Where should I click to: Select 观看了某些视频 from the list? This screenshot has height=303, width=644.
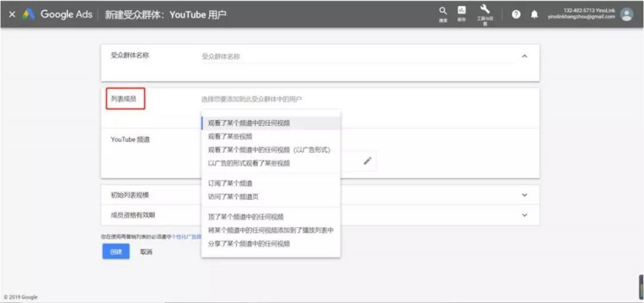[x=230, y=137]
